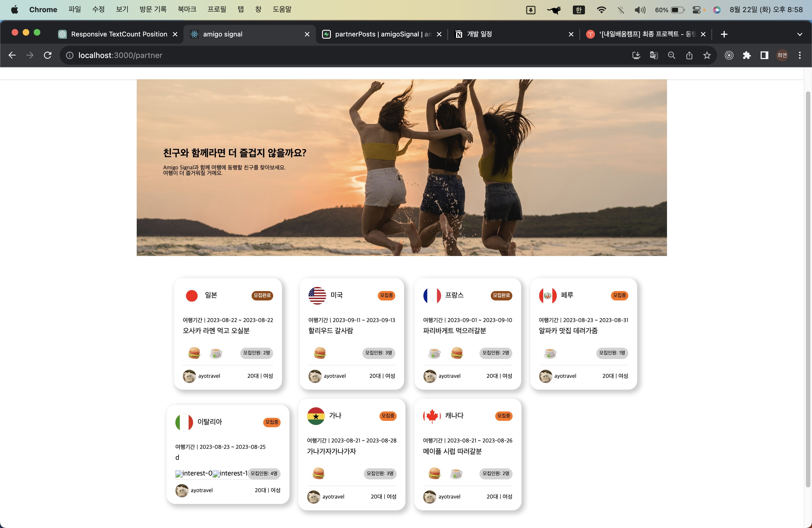Click the Chrome reload page icon
The width and height of the screenshot is (812, 528).
pyautogui.click(x=48, y=55)
